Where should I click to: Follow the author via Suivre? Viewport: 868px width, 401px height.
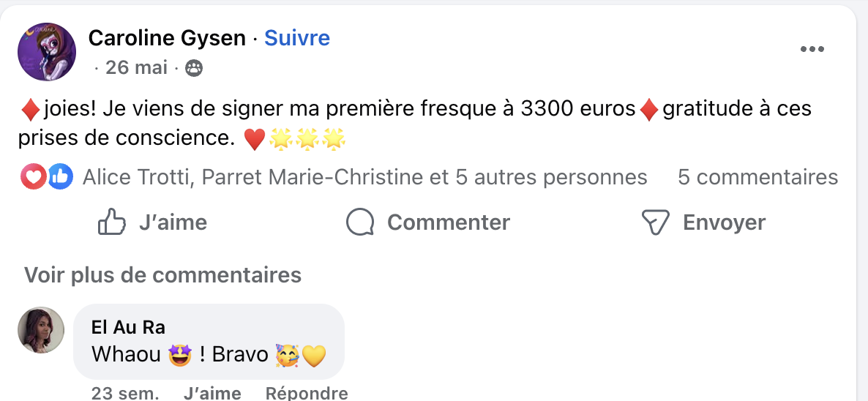pos(297,38)
